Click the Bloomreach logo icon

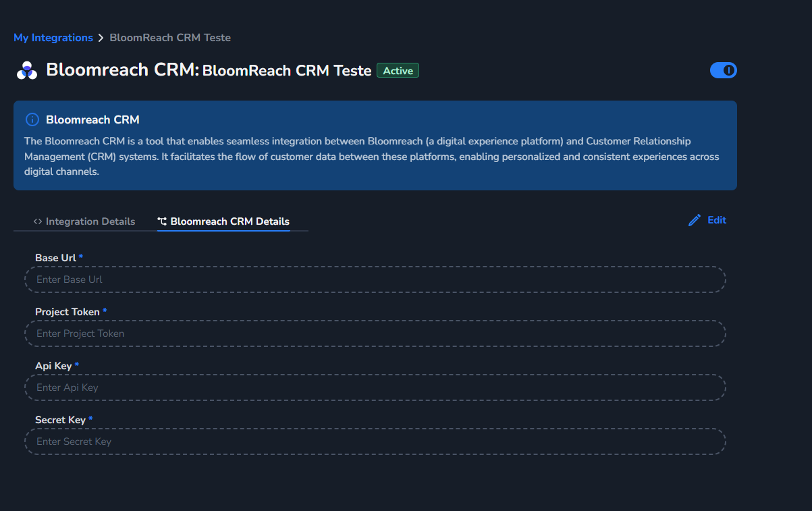coord(27,70)
